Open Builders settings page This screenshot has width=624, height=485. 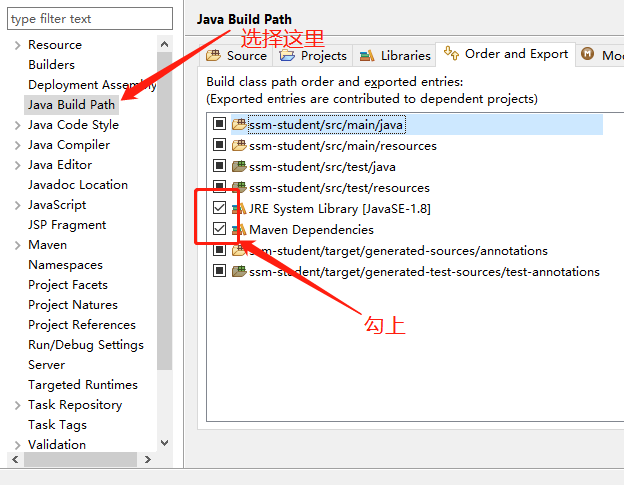pos(51,64)
